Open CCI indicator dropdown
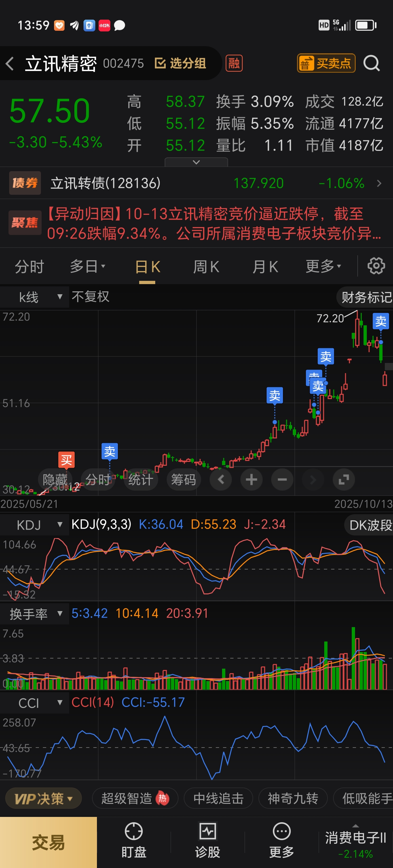The width and height of the screenshot is (393, 868). pos(34,703)
